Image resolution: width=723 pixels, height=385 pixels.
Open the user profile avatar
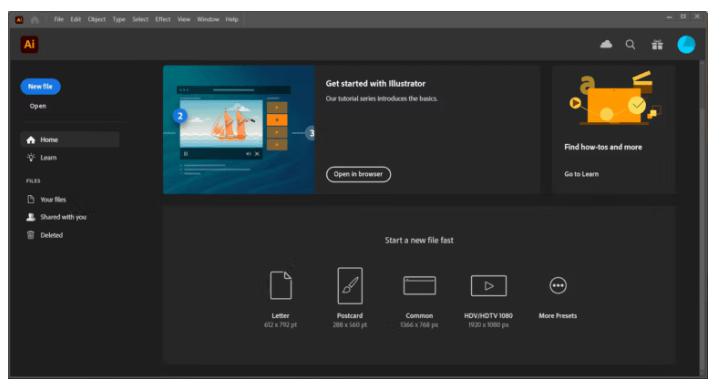coord(686,45)
